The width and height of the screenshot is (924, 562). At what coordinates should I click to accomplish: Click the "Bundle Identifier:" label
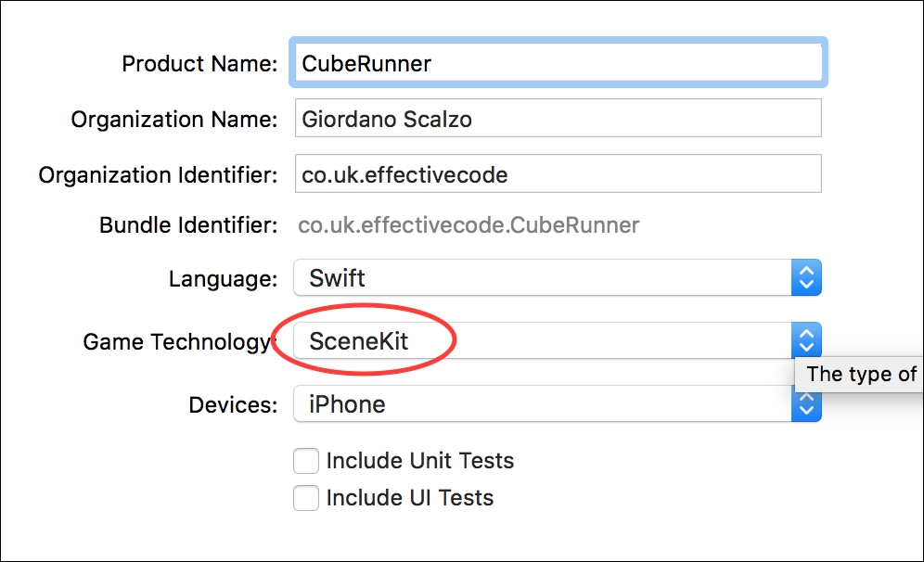(188, 225)
